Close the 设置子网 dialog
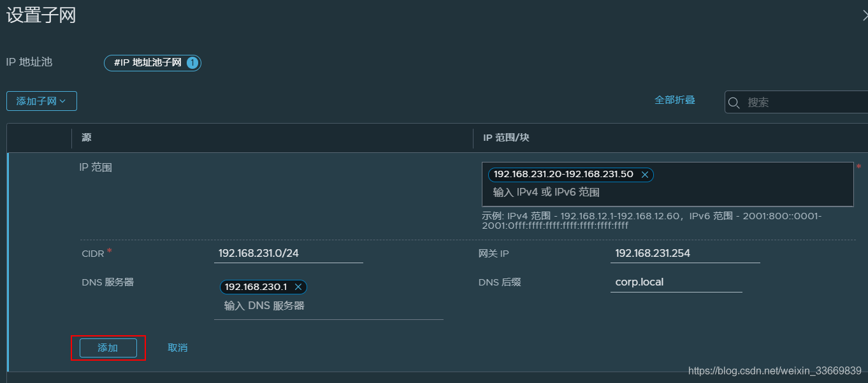 [864, 16]
